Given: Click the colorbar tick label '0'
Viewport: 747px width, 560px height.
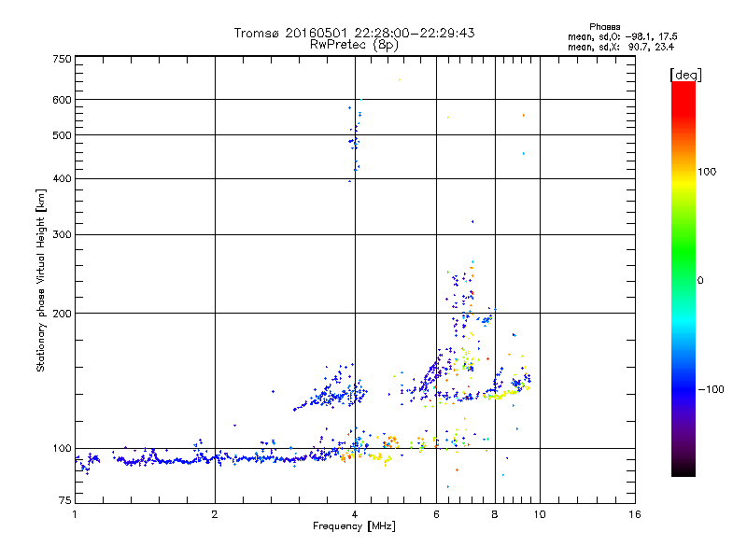Looking at the screenshot, I should click(x=700, y=281).
